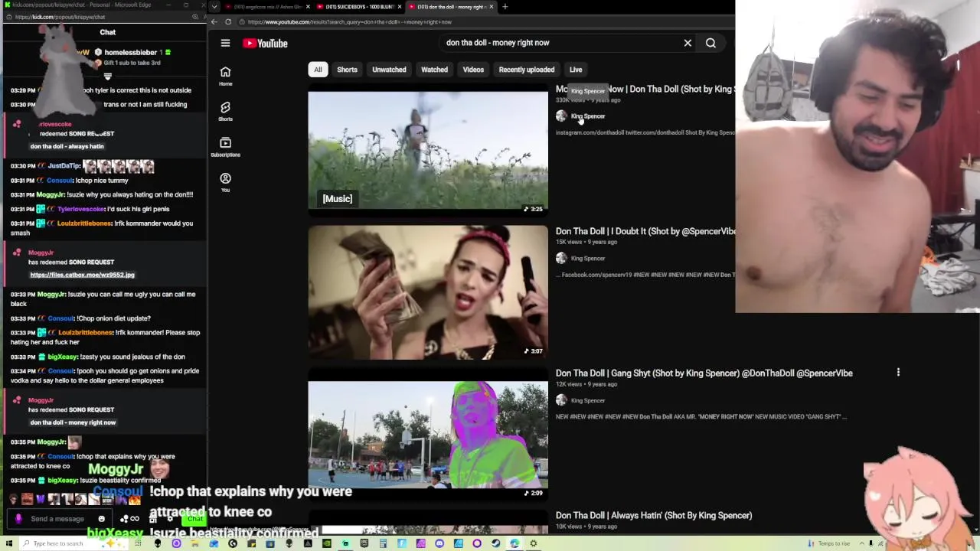This screenshot has height=551, width=980.
Task: Go to Home in the YouTube sidebar
Action: 225,76
